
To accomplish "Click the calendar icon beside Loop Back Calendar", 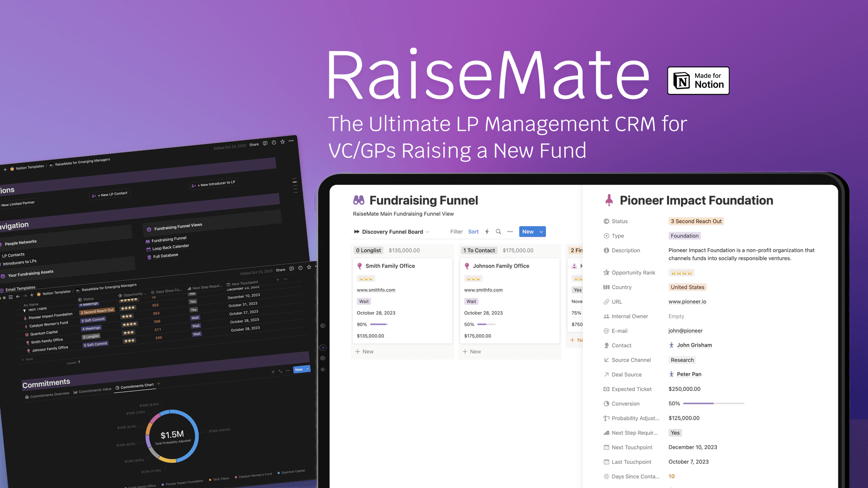I will pos(148,249).
